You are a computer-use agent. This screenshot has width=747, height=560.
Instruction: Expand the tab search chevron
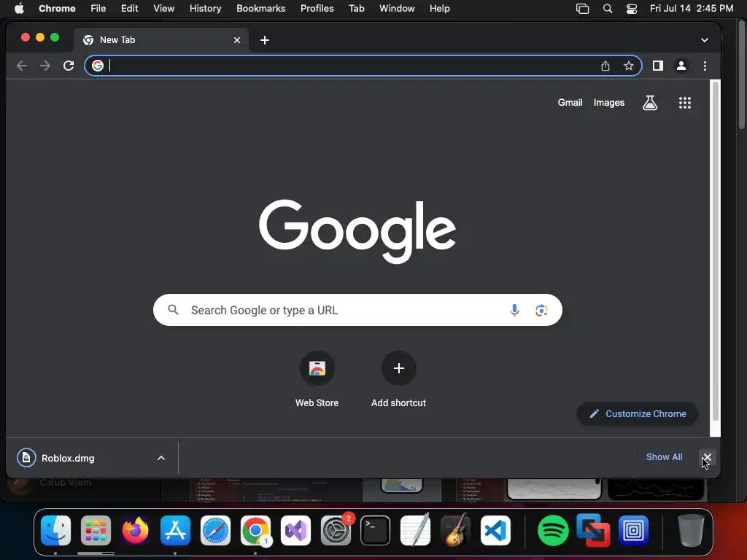(705, 40)
